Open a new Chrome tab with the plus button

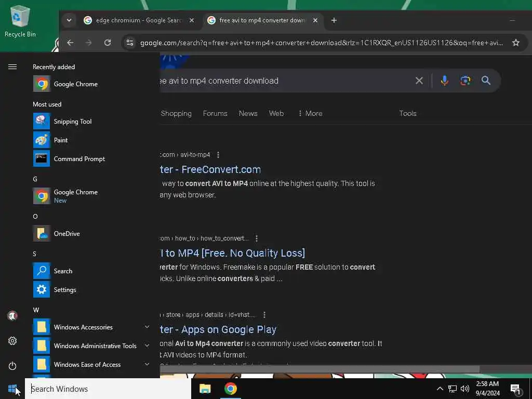point(334,20)
